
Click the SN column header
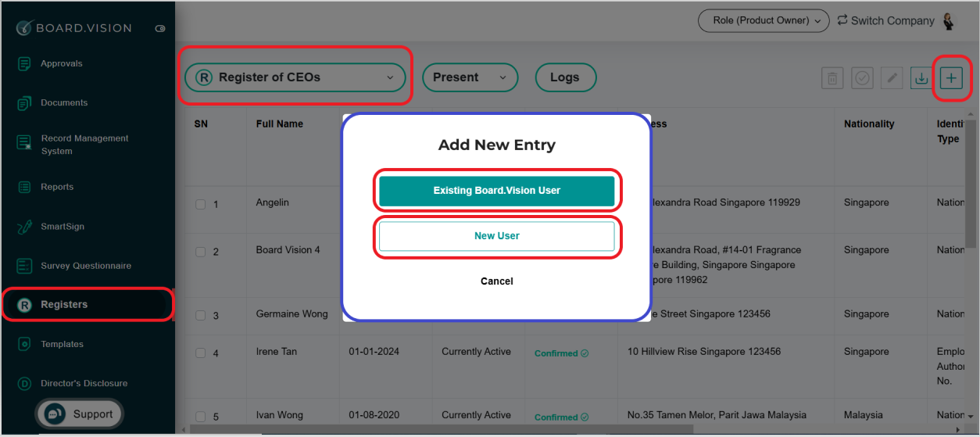point(201,124)
